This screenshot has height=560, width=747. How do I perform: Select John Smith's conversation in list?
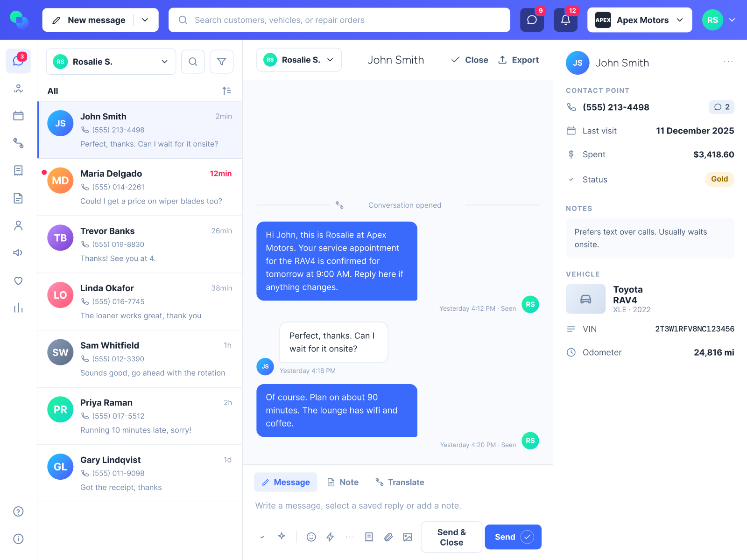[140, 130]
